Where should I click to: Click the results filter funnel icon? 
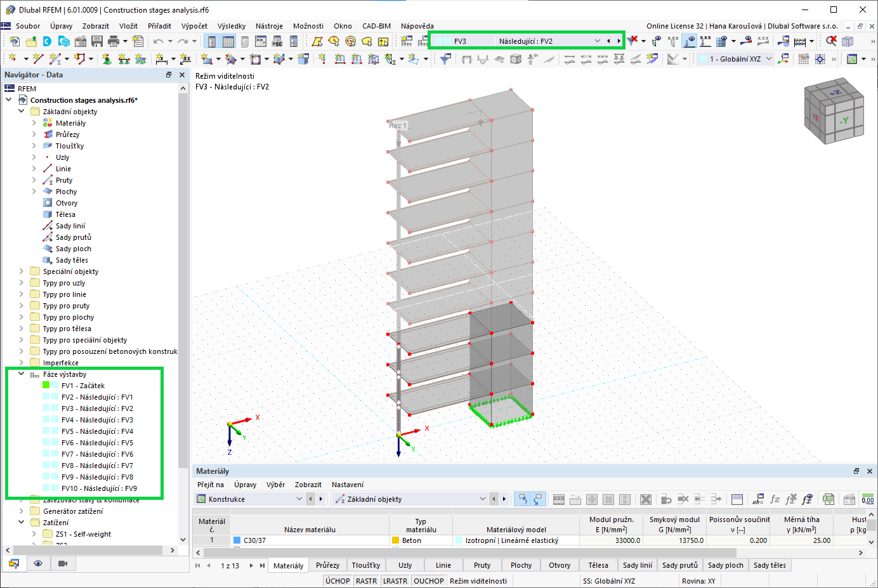(446, 59)
